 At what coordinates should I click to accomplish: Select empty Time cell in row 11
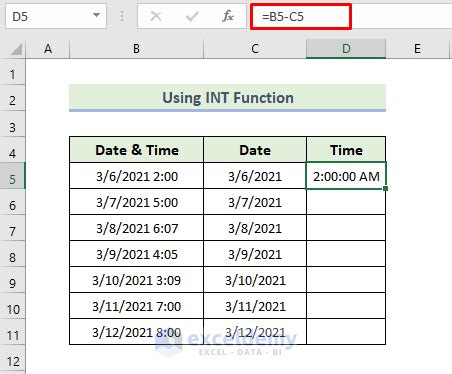346,332
